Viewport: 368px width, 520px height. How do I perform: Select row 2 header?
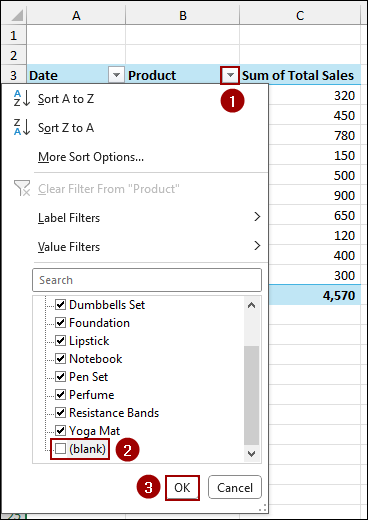13,55
